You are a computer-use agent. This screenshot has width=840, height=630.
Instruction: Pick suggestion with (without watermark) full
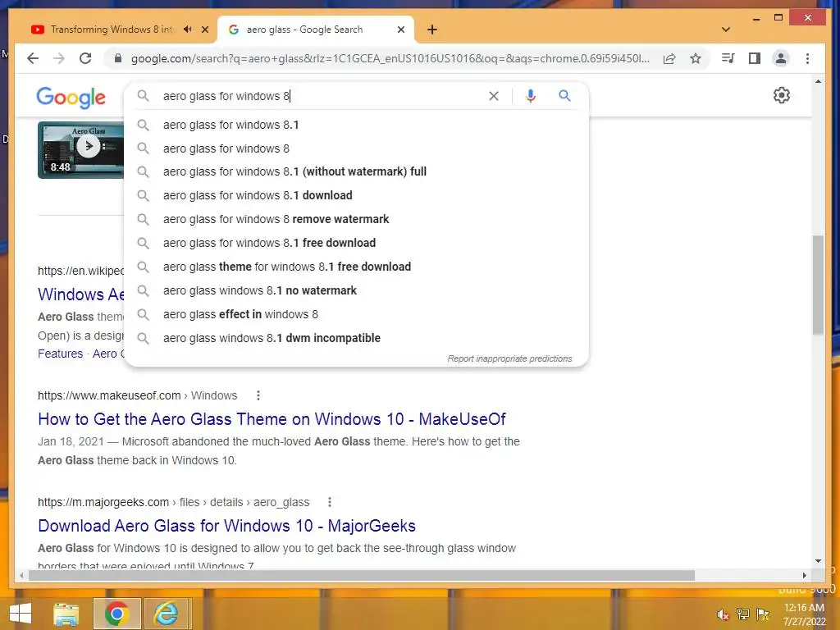pyautogui.click(x=356, y=172)
